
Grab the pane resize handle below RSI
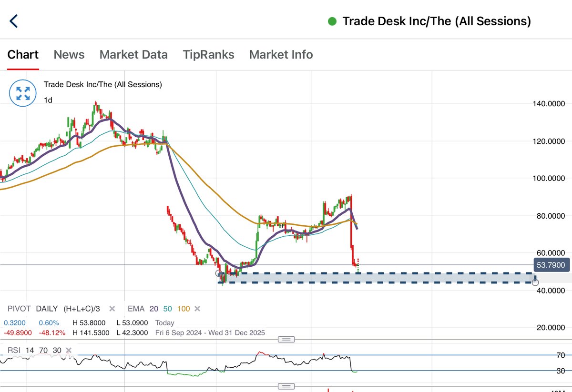286,386
